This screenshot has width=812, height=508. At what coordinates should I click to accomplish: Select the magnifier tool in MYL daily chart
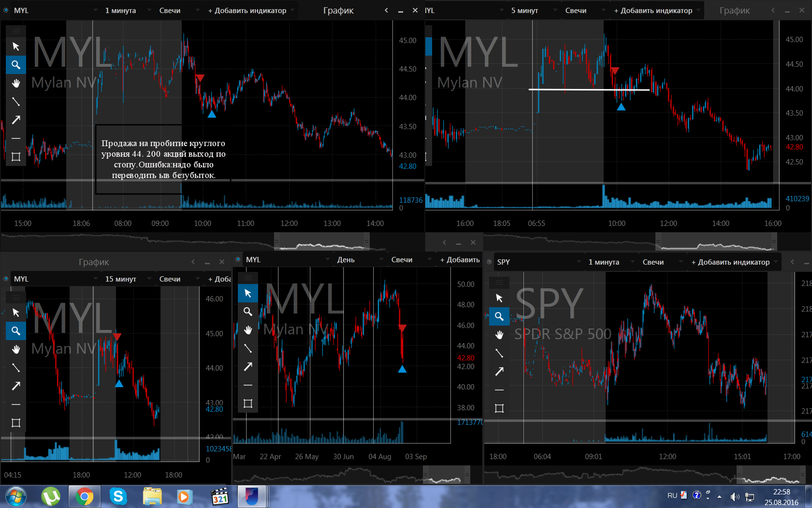[248, 312]
